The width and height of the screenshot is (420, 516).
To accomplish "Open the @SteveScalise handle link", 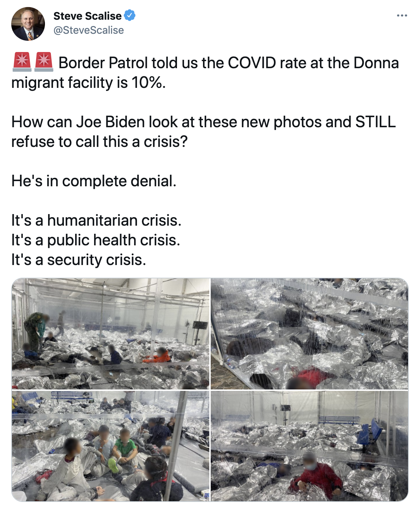I will [x=88, y=30].
